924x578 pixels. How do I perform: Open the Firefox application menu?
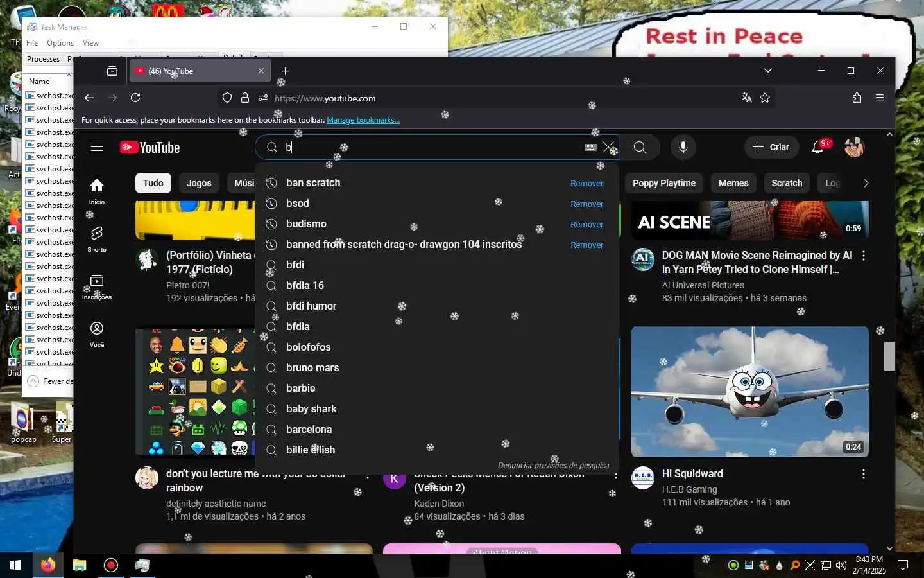(x=880, y=98)
